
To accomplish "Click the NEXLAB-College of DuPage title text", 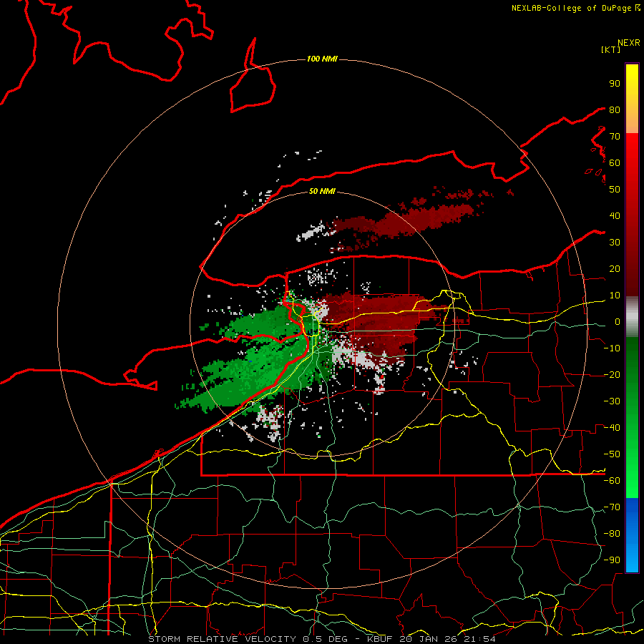I will coord(572,8).
